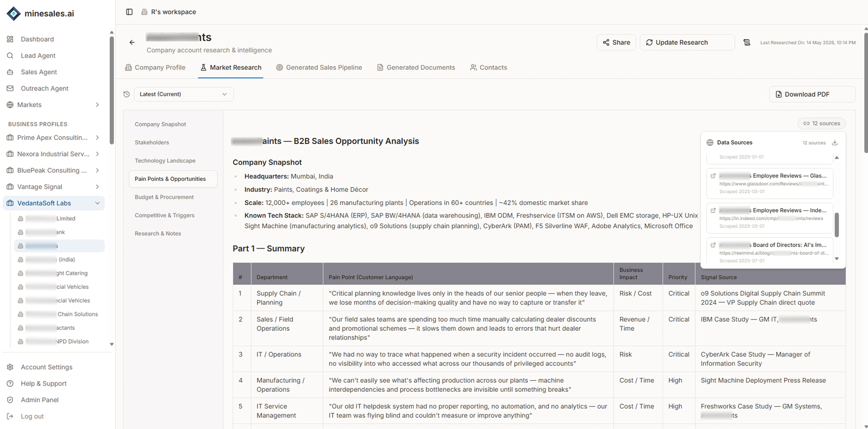Viewport: 868px width, 429px height.
Task: Click the Data Sources panel scrollbar thumb
Action: click(837, 225)
